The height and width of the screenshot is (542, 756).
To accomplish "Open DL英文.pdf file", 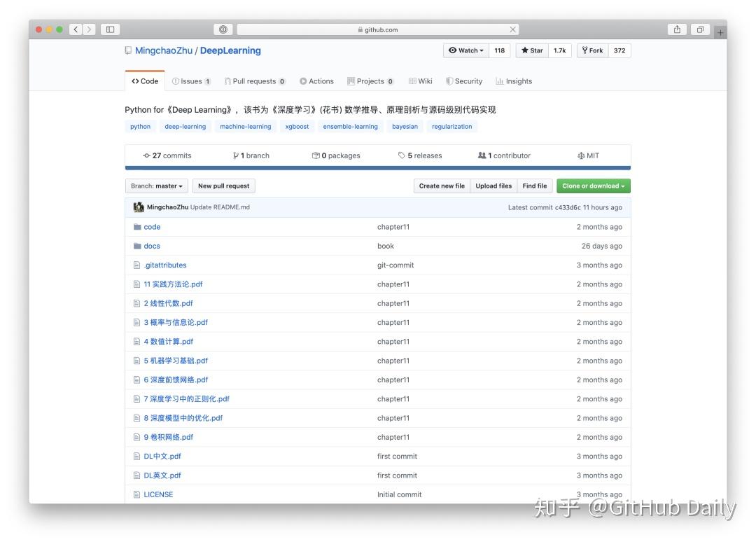I will point(162,475).
